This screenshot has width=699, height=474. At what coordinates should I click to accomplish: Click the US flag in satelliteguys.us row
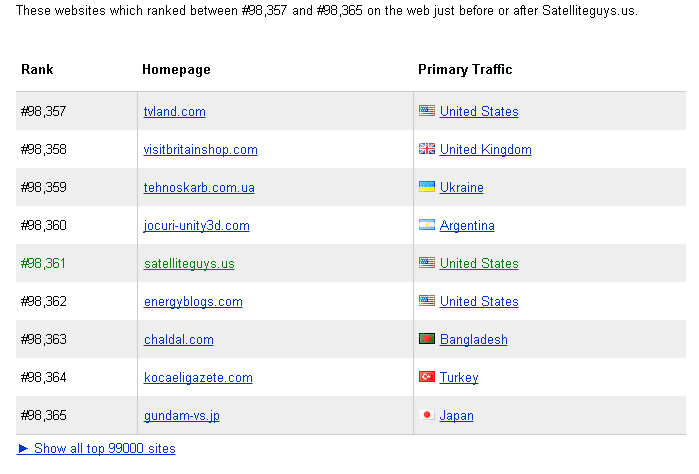coord(427,263)
